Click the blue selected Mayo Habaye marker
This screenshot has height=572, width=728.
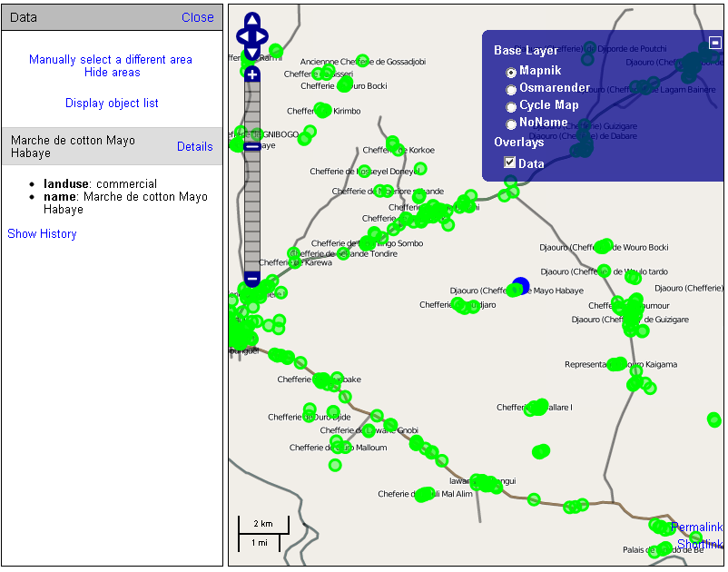tap(520, 287)
